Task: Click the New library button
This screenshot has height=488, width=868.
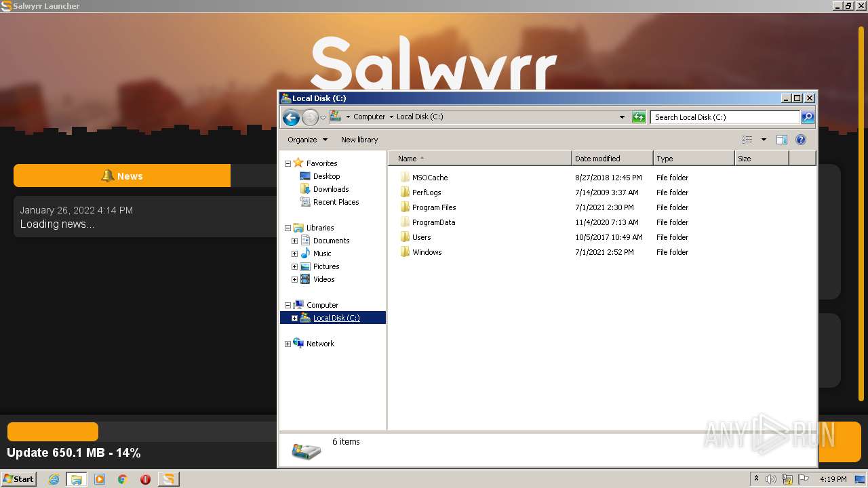Action: click(x=359, y=140)
